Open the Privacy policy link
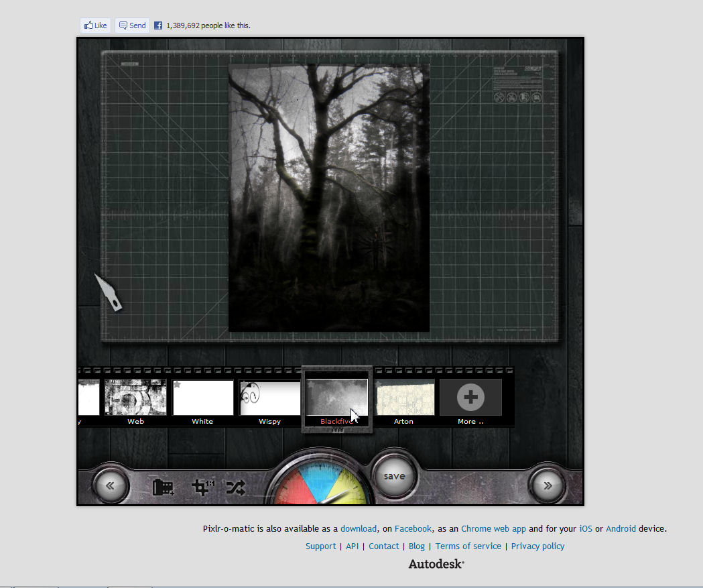This screenshot has height=588, width=703. pyautogui.click(x=537, y=546)
